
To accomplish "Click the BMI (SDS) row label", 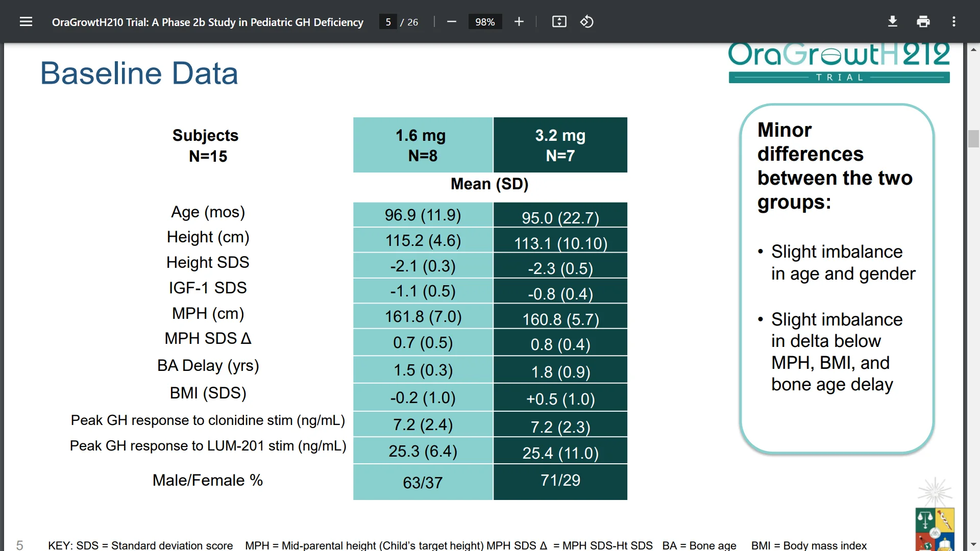I will 208,393.
